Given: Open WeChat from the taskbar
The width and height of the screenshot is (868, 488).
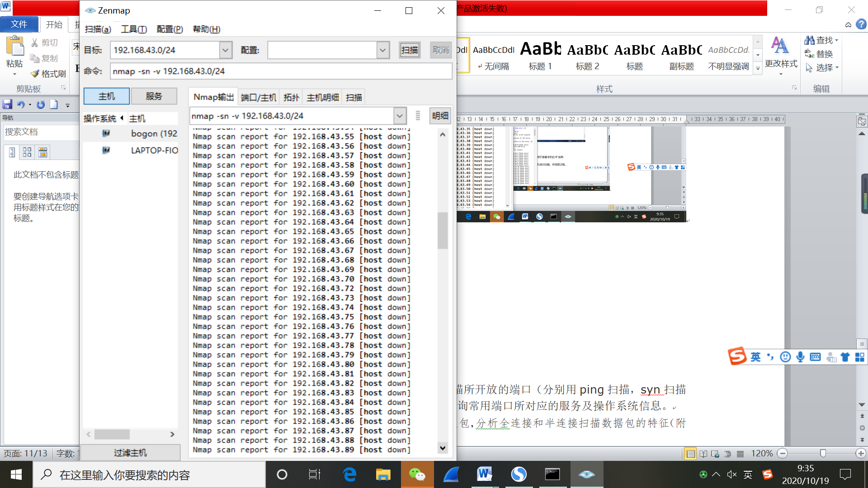Looking at the screenshot, I should [x=417, y=474].
